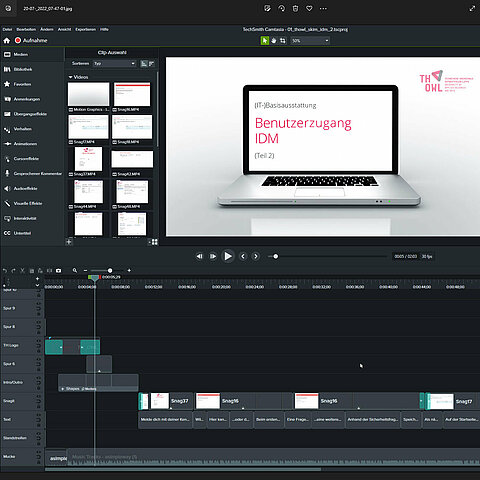
Task: Open the canvas zoom 50% dropdown
Action: click(310, 41)
